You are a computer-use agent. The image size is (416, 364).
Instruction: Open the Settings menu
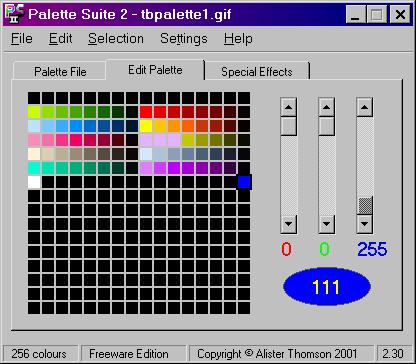click(x=184, y=39)
